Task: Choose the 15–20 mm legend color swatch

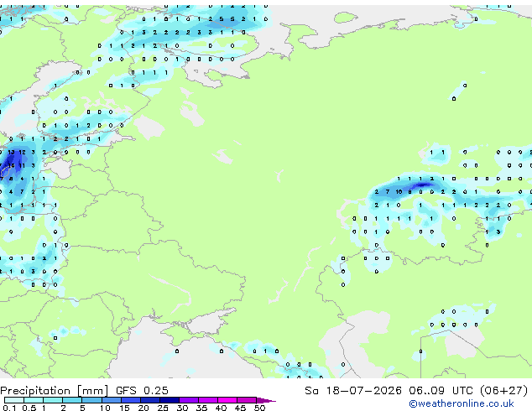Action: [130, 400]
